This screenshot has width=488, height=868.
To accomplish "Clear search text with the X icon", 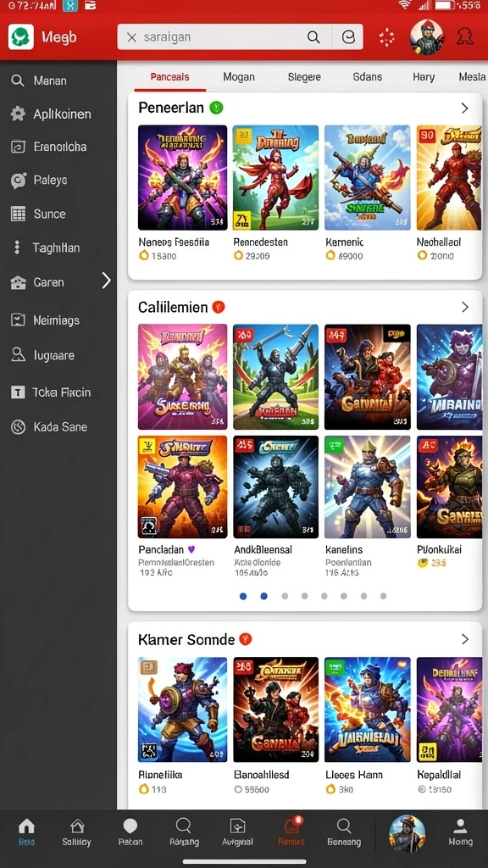I will [x=131, y=37].
